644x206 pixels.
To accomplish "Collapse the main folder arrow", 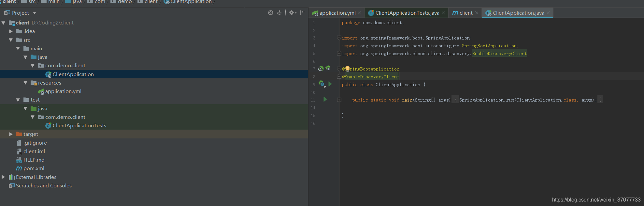I will 18,48.
